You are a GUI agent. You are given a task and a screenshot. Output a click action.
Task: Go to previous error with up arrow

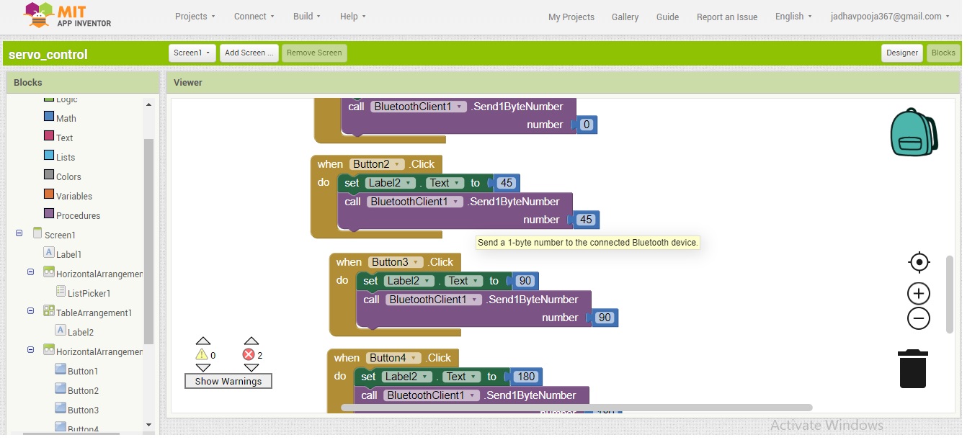(251, 341)
